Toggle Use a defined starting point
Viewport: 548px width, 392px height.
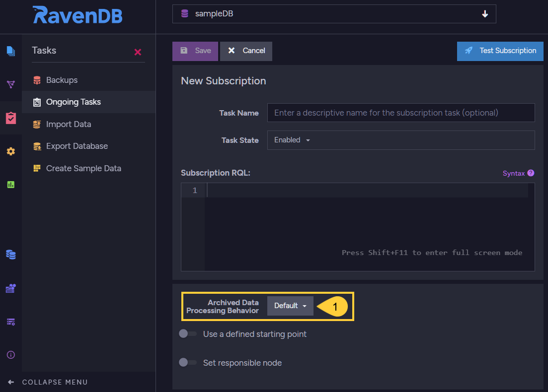pos(188,334)
